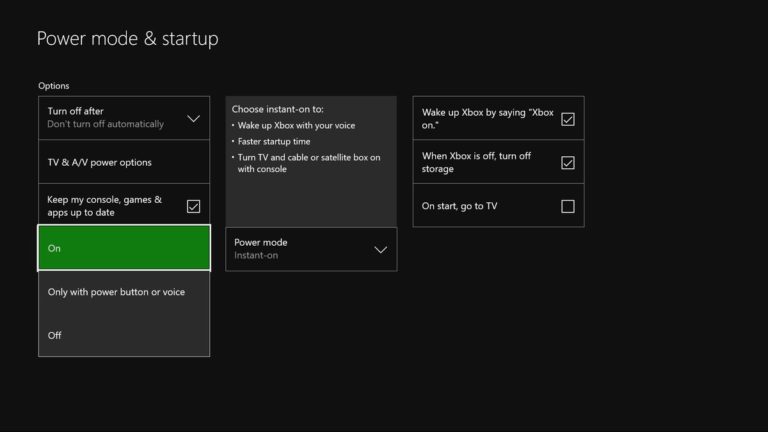
Task: Click the chevron arrow beside Turn off after
Action: [x=194, y=119]
